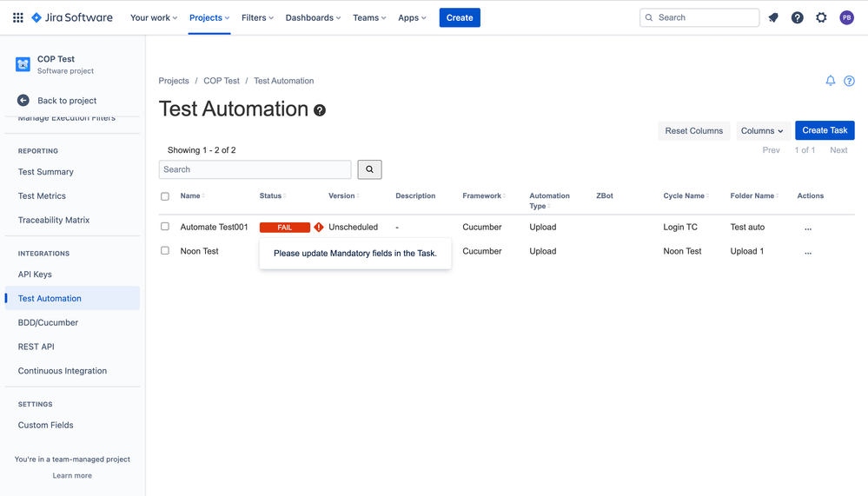868x496 pixels.
Task: Open the Jira settings gear icon
Action: (821, 17)
